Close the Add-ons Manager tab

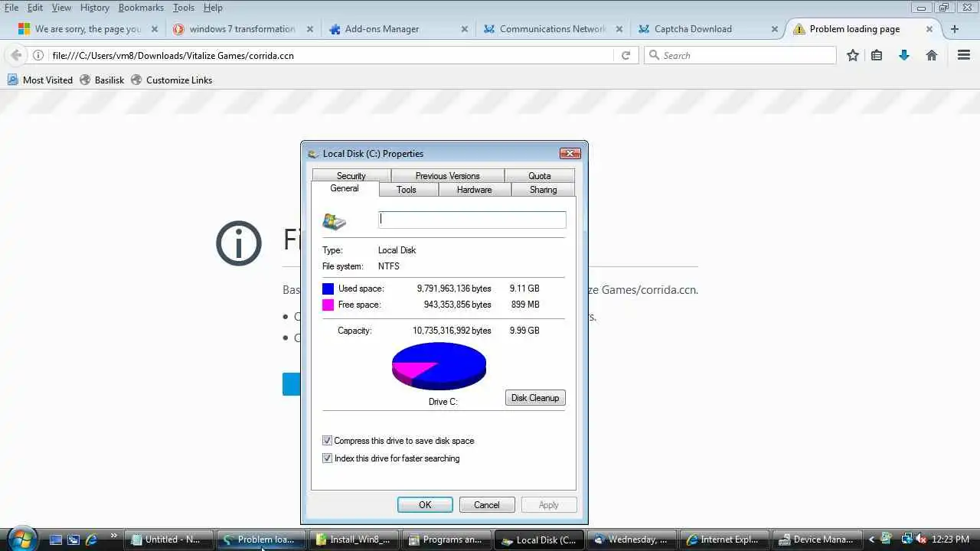pos(465,29)
